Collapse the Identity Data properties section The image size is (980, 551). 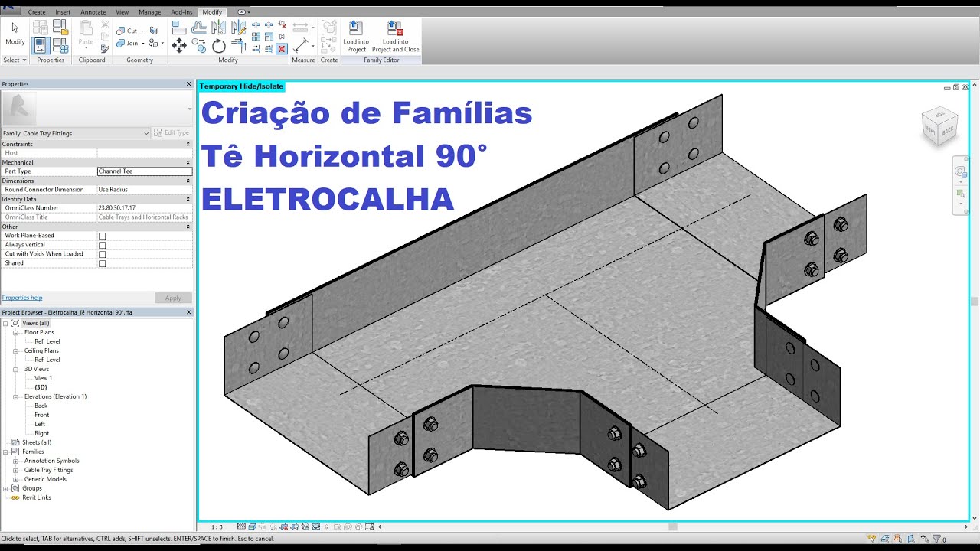[188, 199]
